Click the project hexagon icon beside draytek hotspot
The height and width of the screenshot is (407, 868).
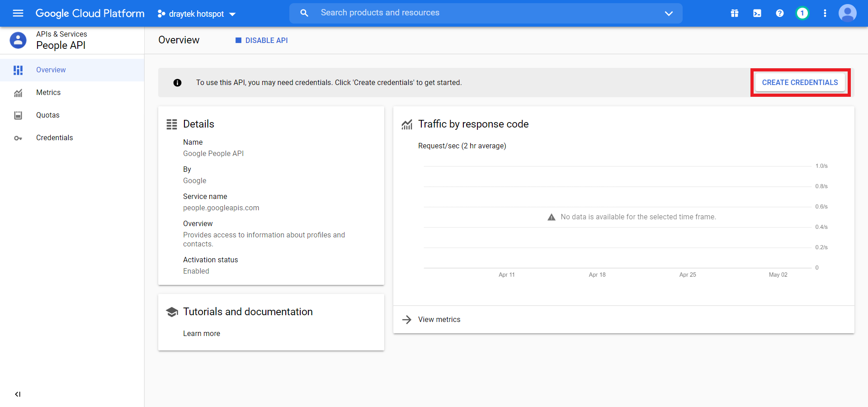161,14
